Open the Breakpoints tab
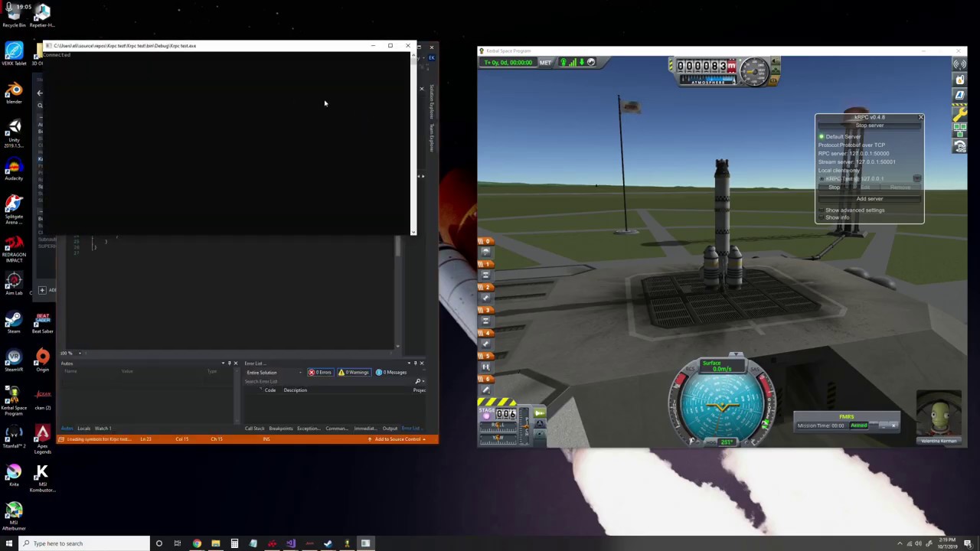Screen dimensions: 980x551 coord(281,429)
